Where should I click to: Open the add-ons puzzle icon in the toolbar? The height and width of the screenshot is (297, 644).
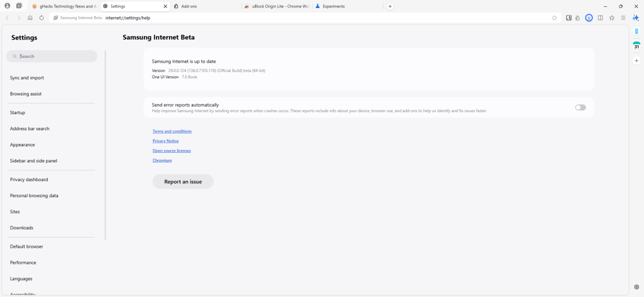tap(577, 18)
